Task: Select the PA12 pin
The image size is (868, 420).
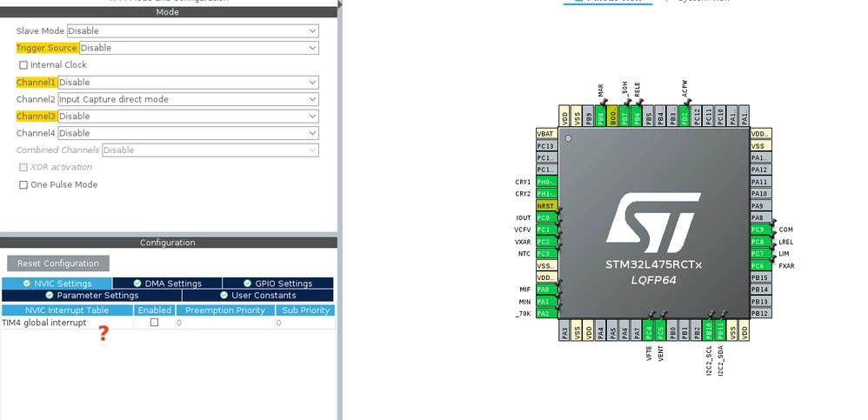Action: pos(761,170)
